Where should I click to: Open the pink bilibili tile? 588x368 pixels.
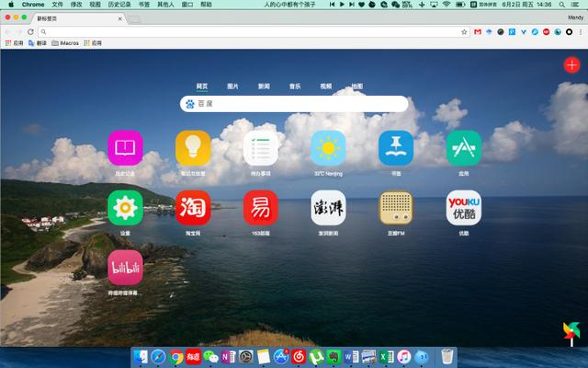(x=125, y=268)
